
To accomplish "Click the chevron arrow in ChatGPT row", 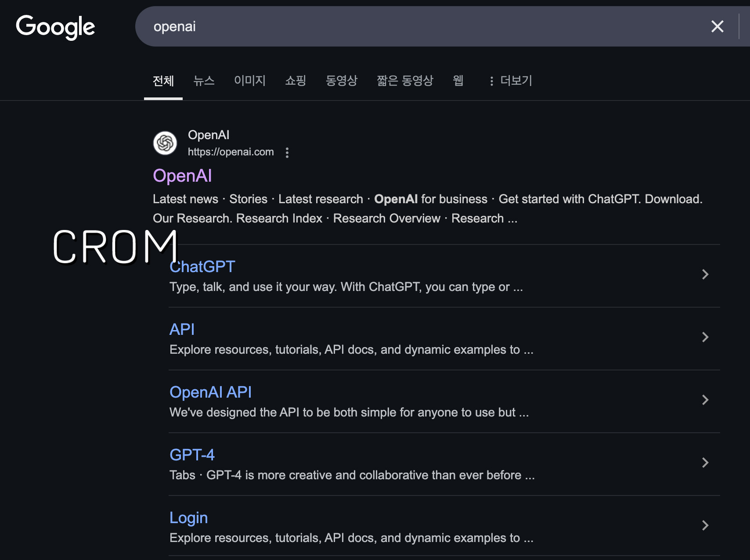I will tap(705, 274).
